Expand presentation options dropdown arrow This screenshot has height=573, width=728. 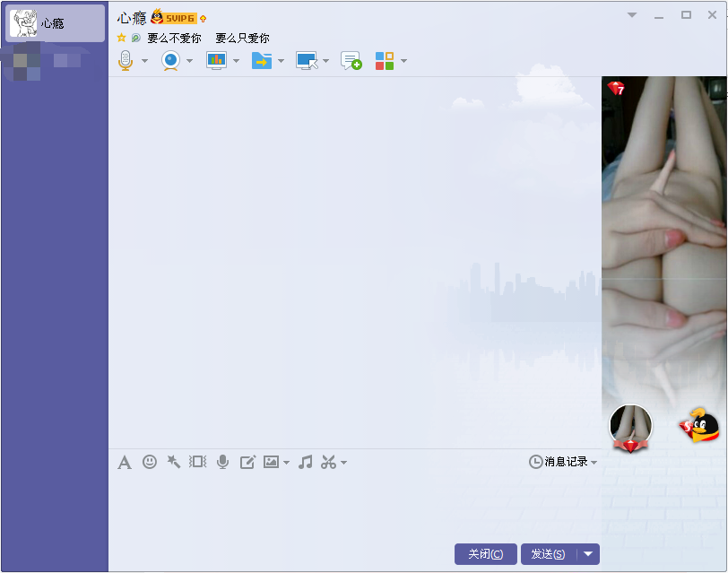236,61
